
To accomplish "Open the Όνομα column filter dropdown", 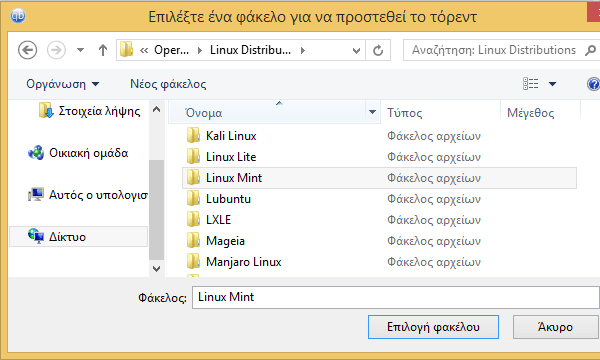I will [372, 112].
